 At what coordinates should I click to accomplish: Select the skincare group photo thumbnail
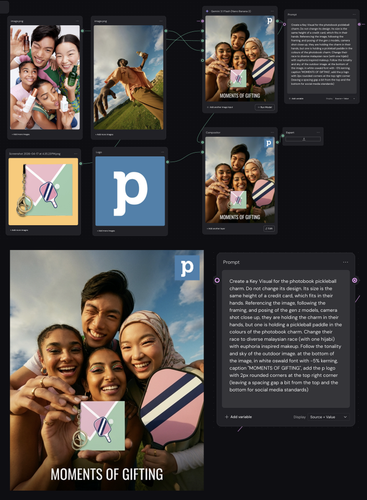tap(45, 77)
